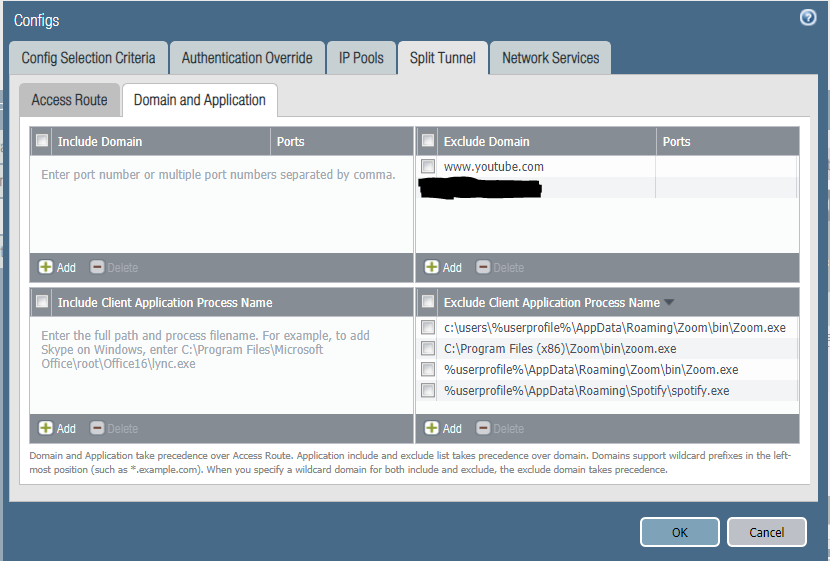The image size is (830, 561).
Task: Click the Ports header in Exclude Domain table
Action: (x=727, y=141)
